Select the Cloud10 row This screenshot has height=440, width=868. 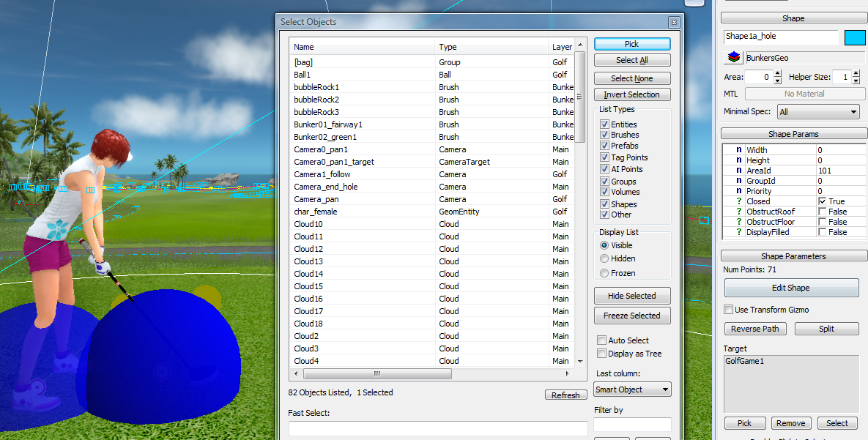click(x=432, y=224)
